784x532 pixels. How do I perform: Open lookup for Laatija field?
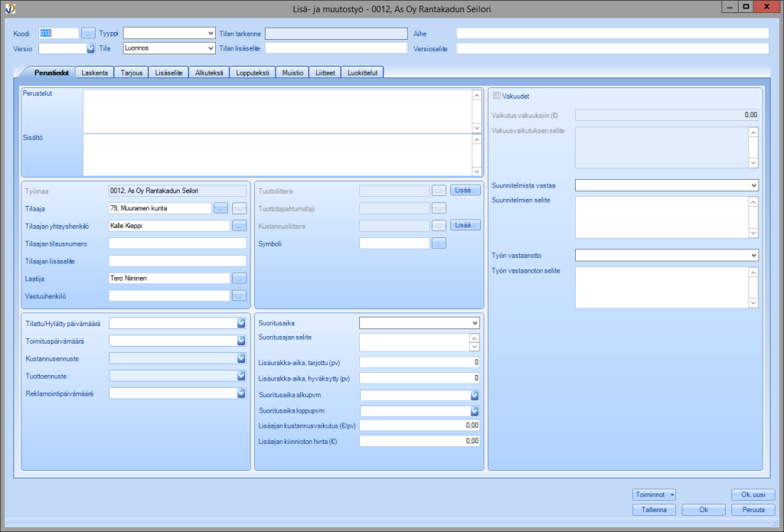coord(239,278)
